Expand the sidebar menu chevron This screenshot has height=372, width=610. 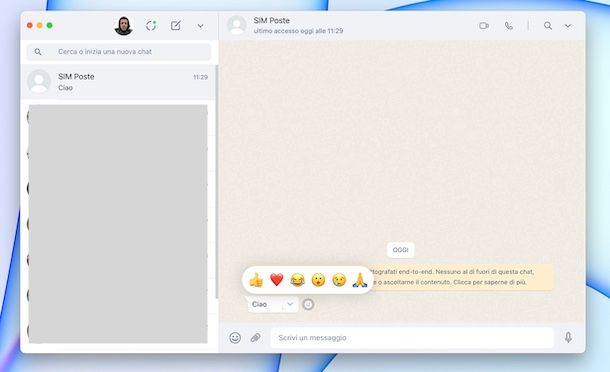(200, 26)
